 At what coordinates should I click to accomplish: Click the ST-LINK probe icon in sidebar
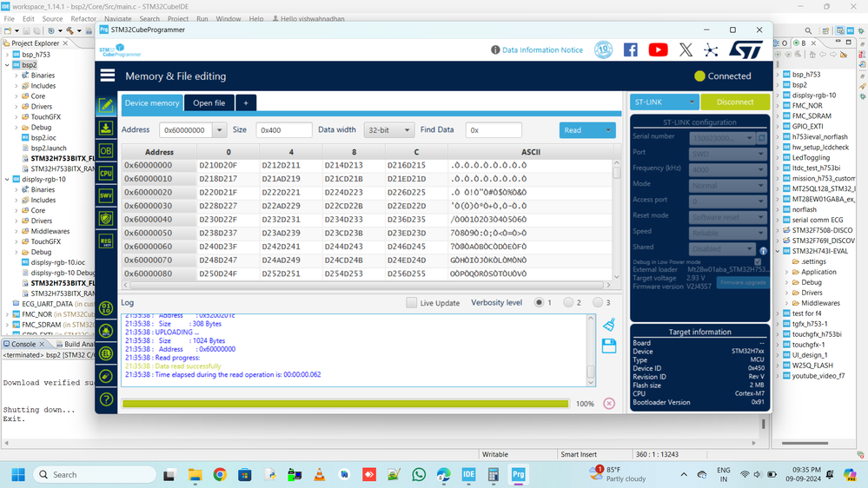pos(106,376)
